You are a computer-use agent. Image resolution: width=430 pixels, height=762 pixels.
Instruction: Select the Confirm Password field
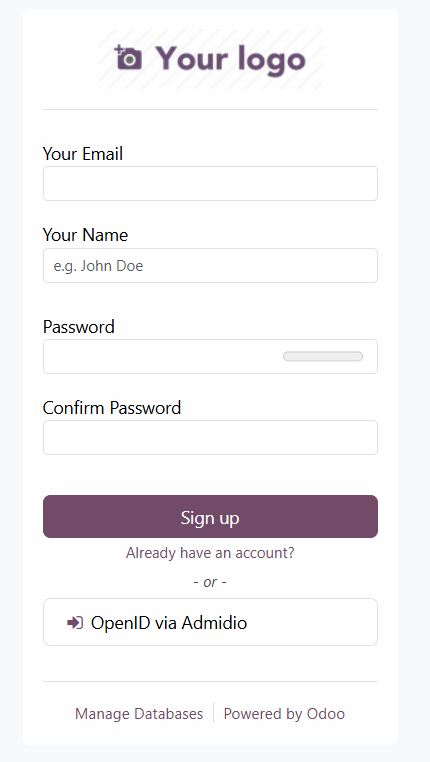(210, 437)
